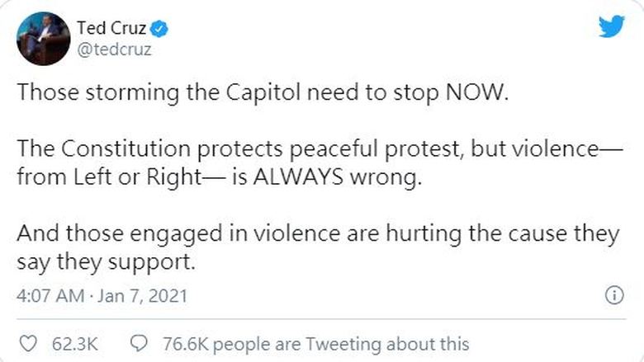Click the Ted Cruz display name
The width and height of the screenshot is (644, 362).
(111, 29)
